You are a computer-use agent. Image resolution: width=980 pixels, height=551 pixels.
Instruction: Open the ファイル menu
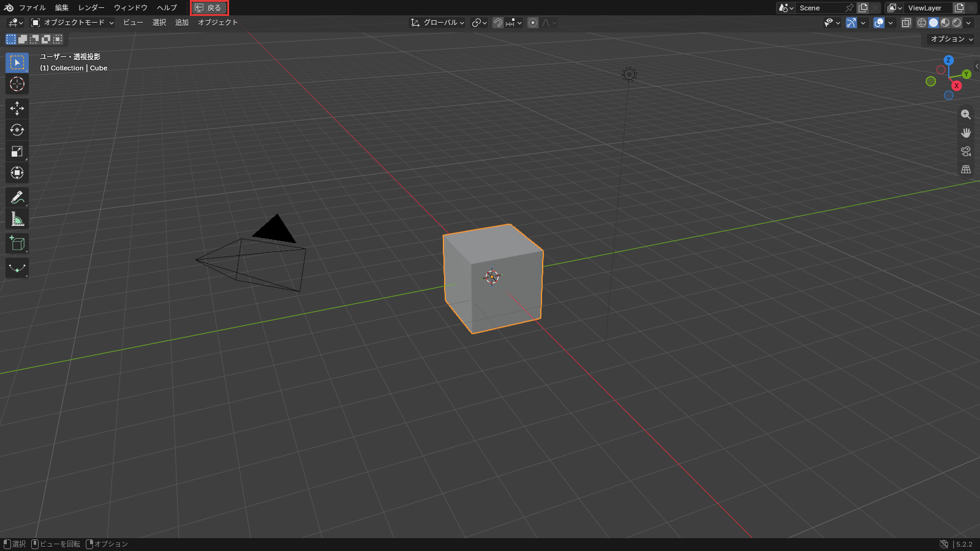coord(32,8)
